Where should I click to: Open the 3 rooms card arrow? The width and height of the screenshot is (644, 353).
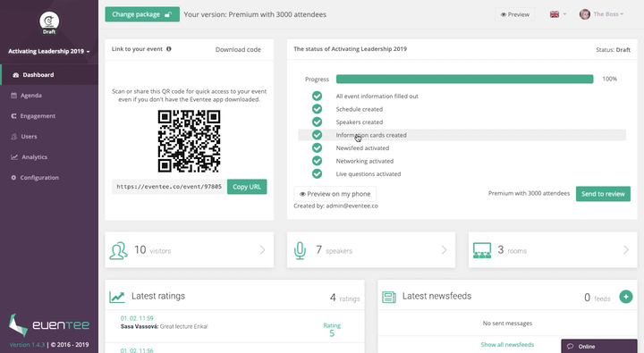click(626, 249)
